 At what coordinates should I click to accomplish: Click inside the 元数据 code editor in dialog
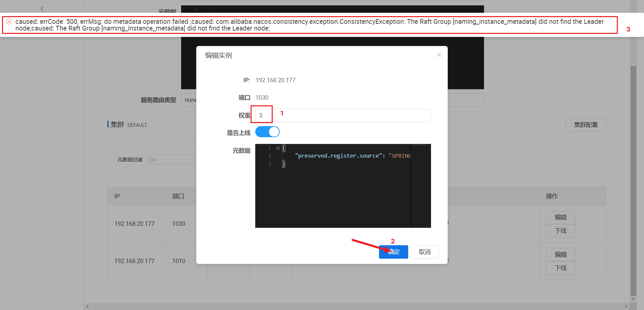343,186
